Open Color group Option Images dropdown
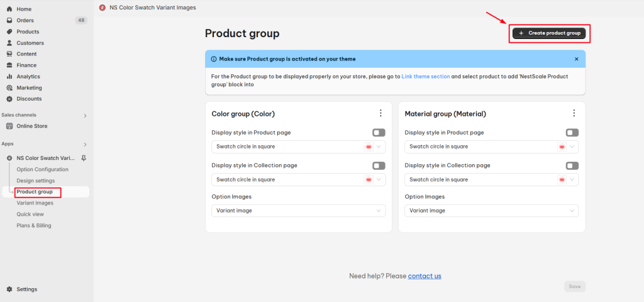 (x=299, y=210)
